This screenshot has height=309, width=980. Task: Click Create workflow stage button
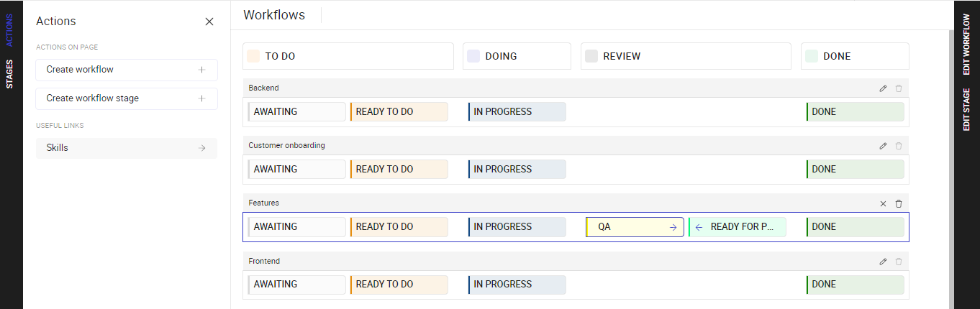click(126, 98)
